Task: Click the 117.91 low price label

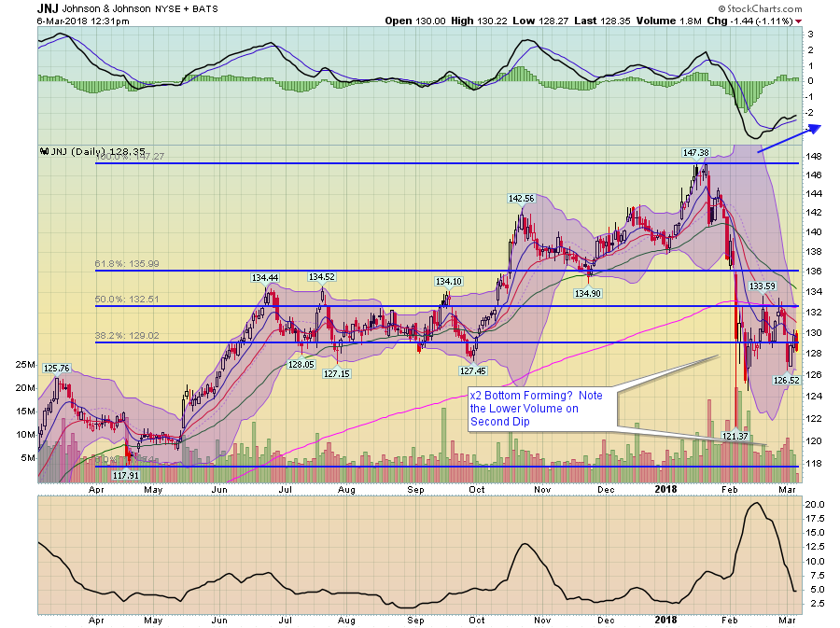Action: 126,475
